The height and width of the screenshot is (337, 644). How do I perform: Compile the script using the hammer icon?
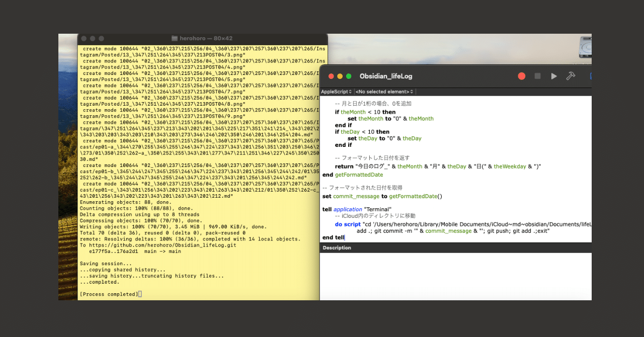point(571,76)
